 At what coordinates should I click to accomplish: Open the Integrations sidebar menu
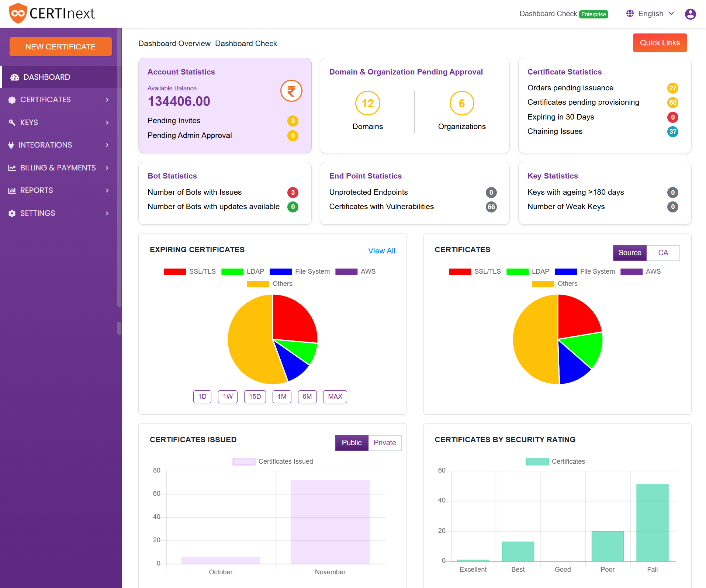point(59,145)
